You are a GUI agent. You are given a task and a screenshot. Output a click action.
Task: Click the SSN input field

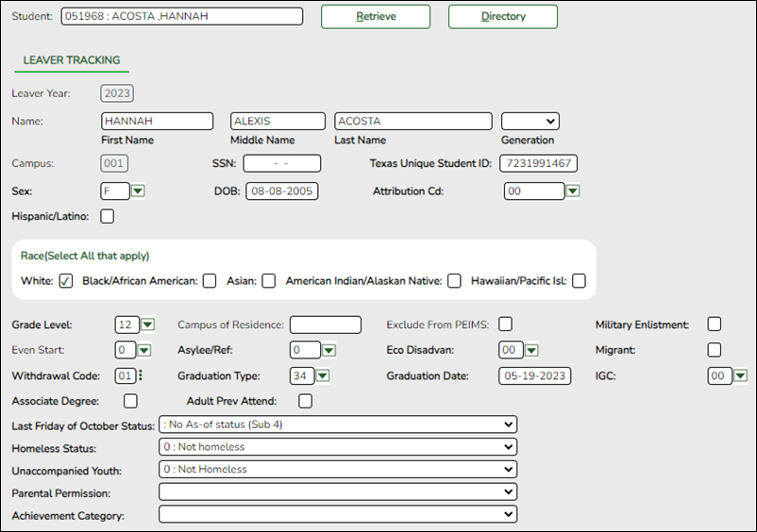(x=282, y=163)
